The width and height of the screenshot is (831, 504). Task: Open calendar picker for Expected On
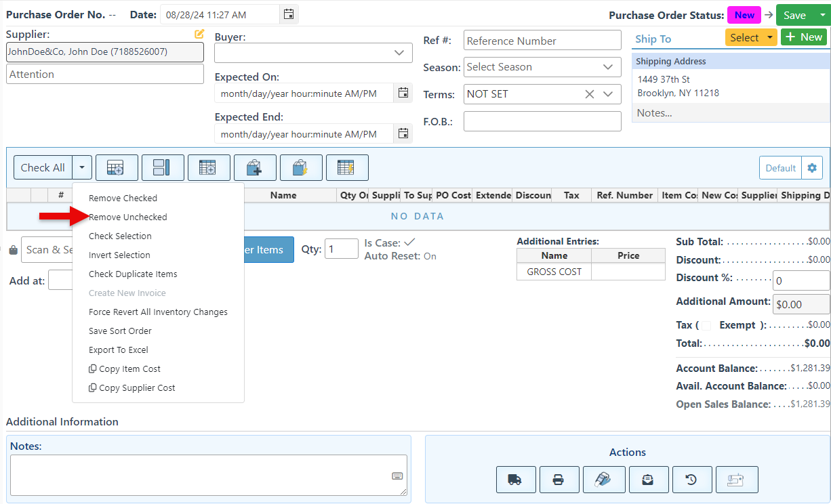pos(403,93)
